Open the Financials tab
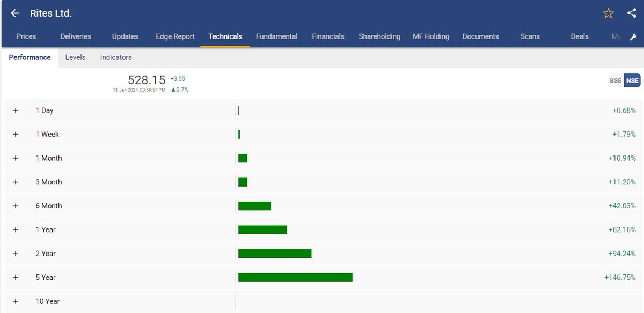Screen dimensions: 644x313 coord(328,36)
